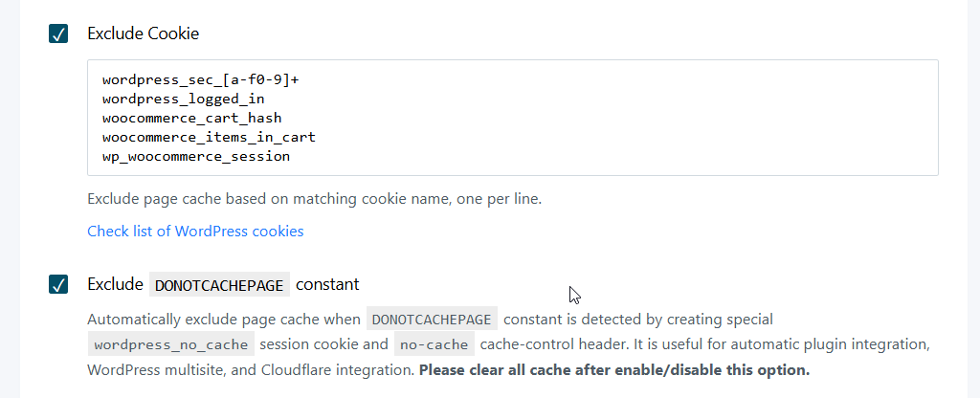Click the word "constant" in the checkbox label
Viewport: 980px width, 398px height.
327,284
